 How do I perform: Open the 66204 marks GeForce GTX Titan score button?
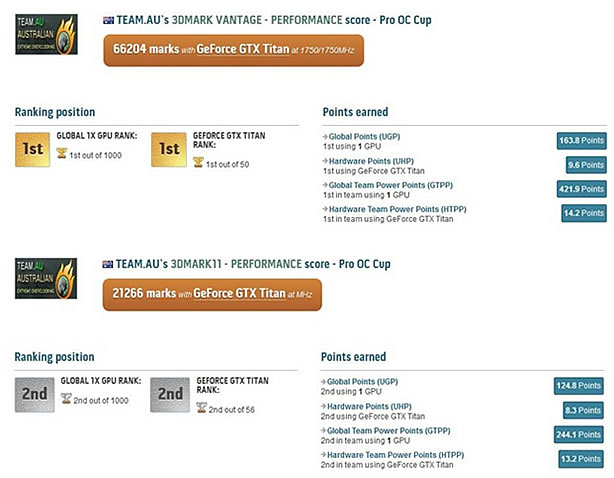pyautogui.click(x=234, y=51)
